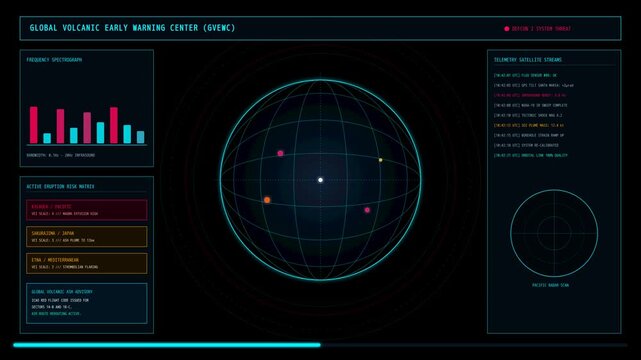Click the orange hotspot marker on the globe
The image size is (641, 360).
point(267,200)
